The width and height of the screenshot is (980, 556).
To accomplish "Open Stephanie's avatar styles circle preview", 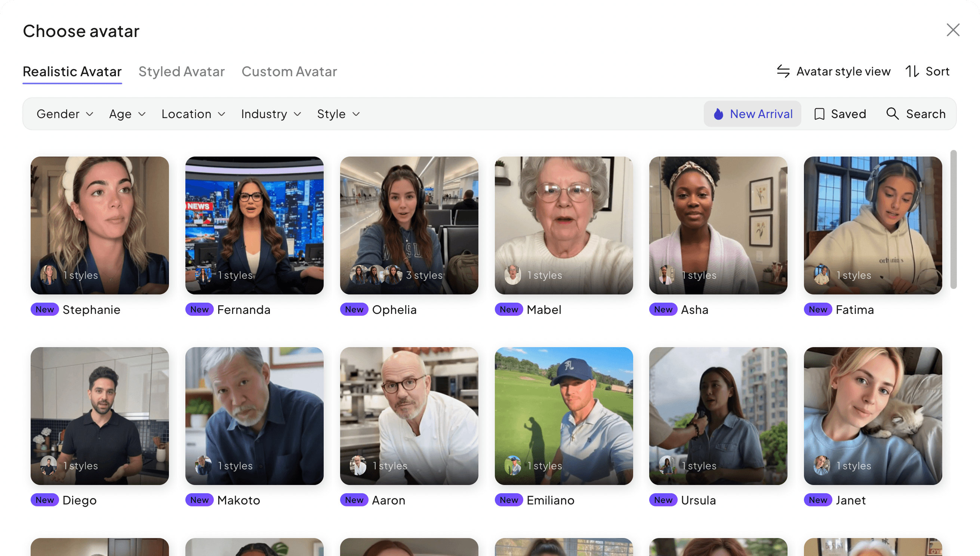I will pyautogui.click(x=47, y=275).
